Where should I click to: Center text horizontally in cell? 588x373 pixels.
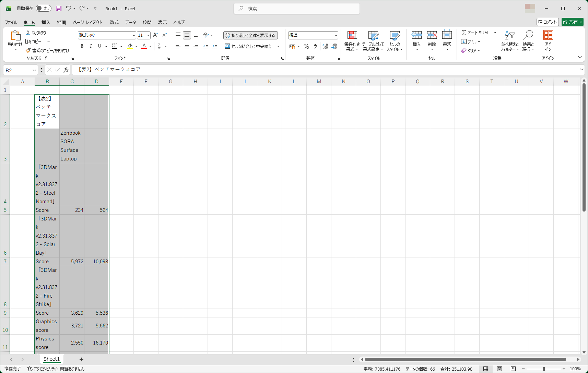[x=187, y=46]
